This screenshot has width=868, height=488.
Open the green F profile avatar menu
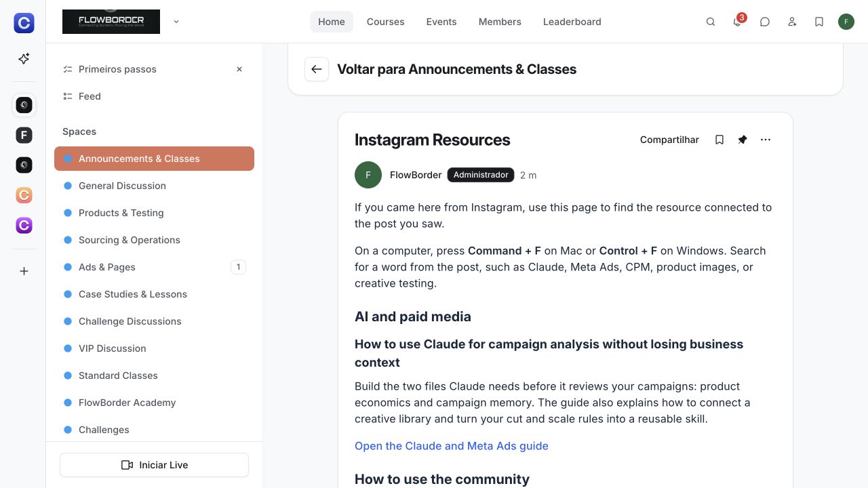click(x=846, y=22)
